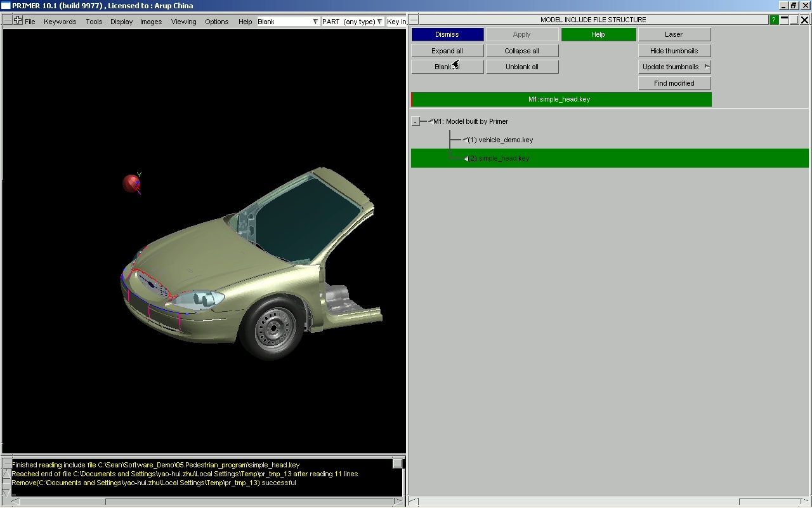The height and width of the screenshot is (508, 812).
Task: Open the PART (any type) dropdown
Action: coord(353,22)
